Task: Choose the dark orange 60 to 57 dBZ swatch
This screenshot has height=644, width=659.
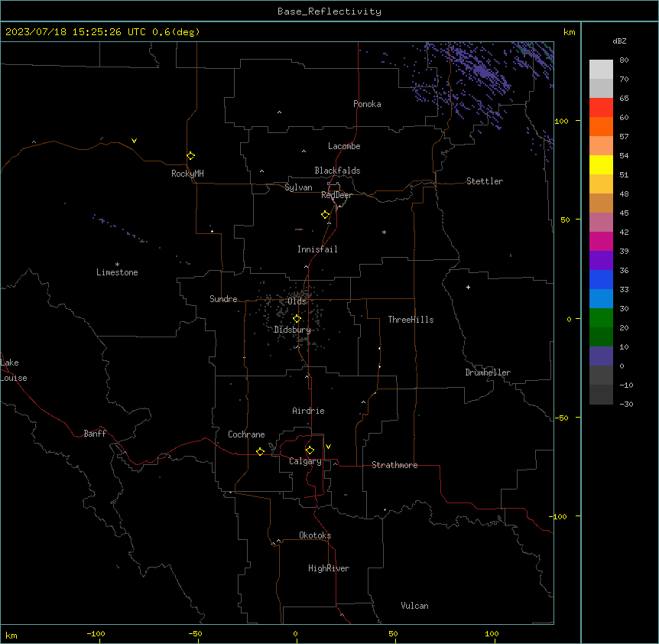Action: point(601,126)
